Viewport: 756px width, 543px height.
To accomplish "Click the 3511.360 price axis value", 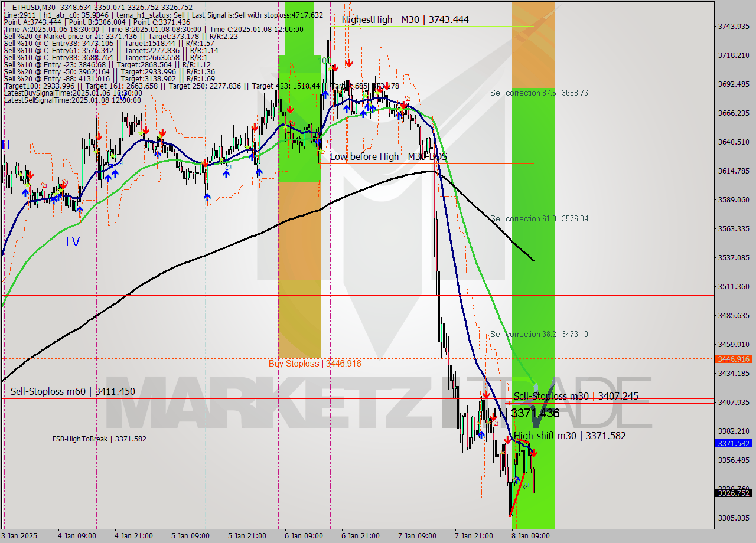I will (733, 286).
